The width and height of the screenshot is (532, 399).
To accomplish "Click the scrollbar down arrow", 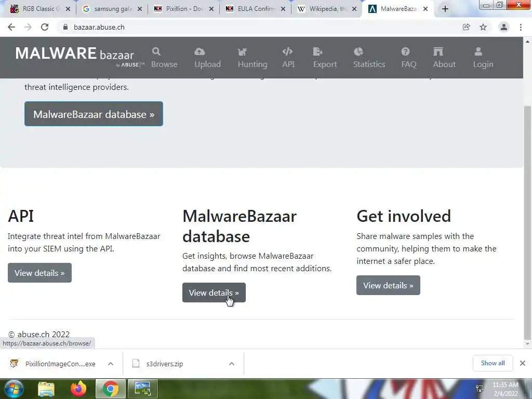I will (x=527, y=344).
